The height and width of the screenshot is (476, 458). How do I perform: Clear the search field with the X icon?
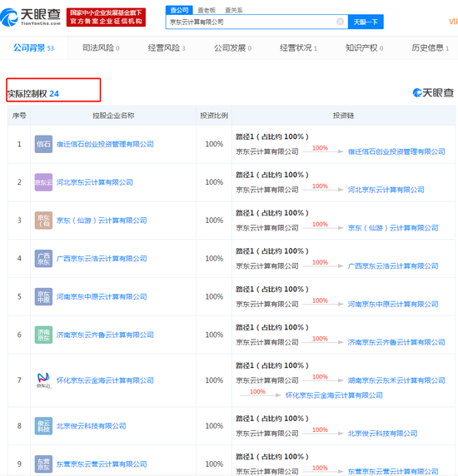pyautogui.click(x=340, y=22)
